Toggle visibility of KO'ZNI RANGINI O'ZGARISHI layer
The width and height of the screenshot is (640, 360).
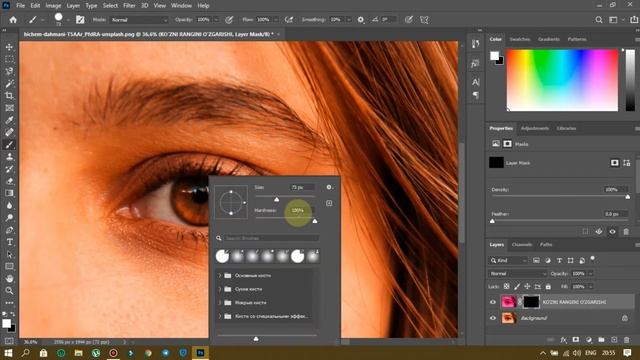point(493,302)
